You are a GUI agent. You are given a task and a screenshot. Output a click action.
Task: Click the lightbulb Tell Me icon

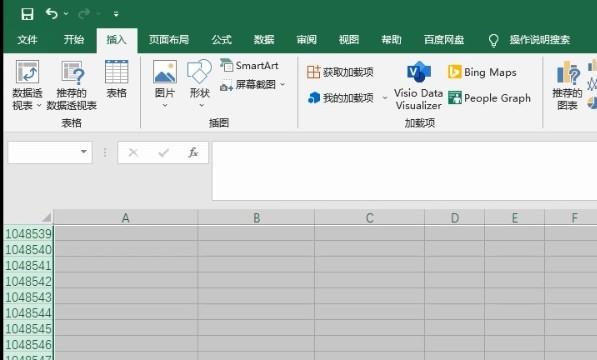(493, 40)
